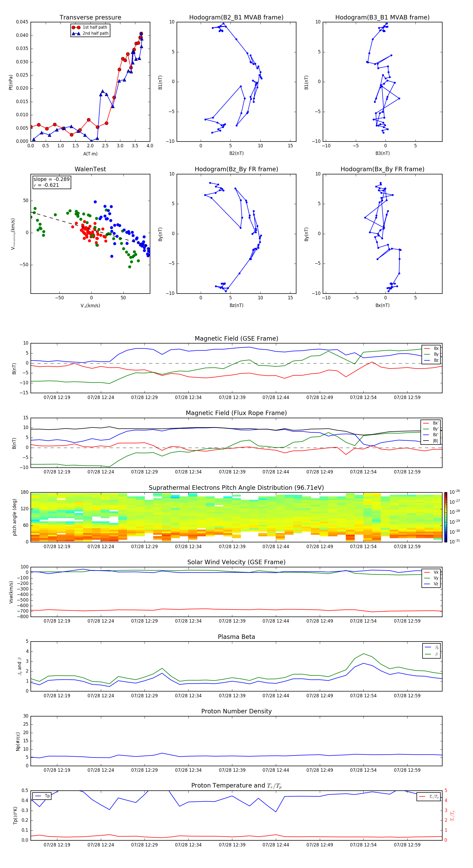Click '|B|' in Flux Rope legend

(x=436, y=441)
